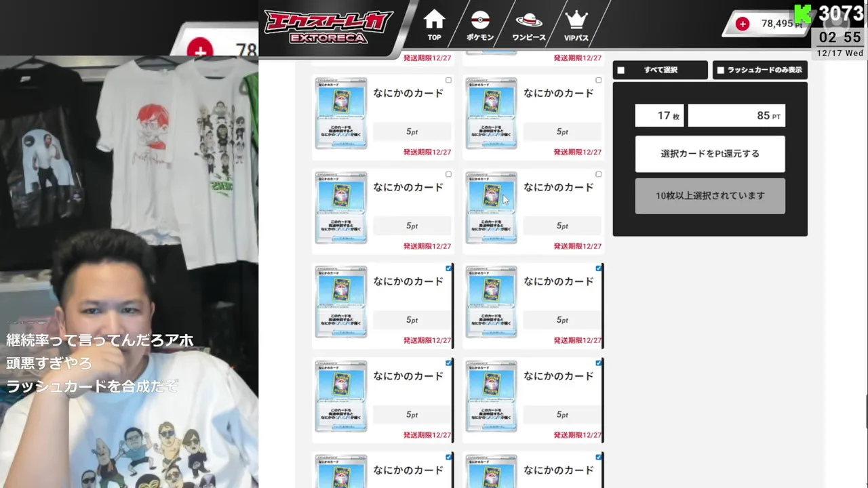Tick the checkbox of the first fully visible right-column card
Image resolution: width=868 pixels, height=488 pixels.
tap(598, 80)
